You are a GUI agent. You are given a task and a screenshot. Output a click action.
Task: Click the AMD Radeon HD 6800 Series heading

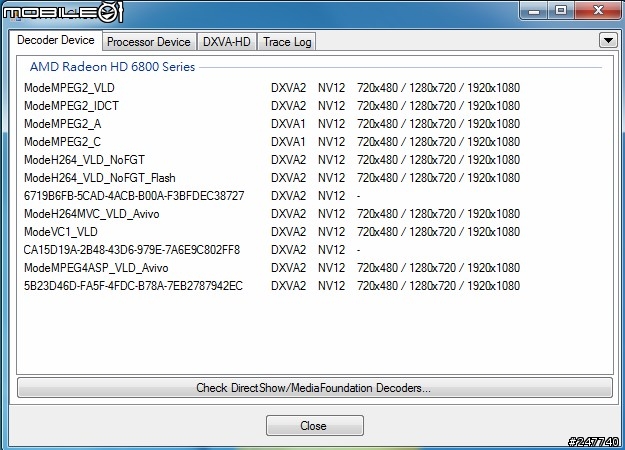(x=112, y=67)
